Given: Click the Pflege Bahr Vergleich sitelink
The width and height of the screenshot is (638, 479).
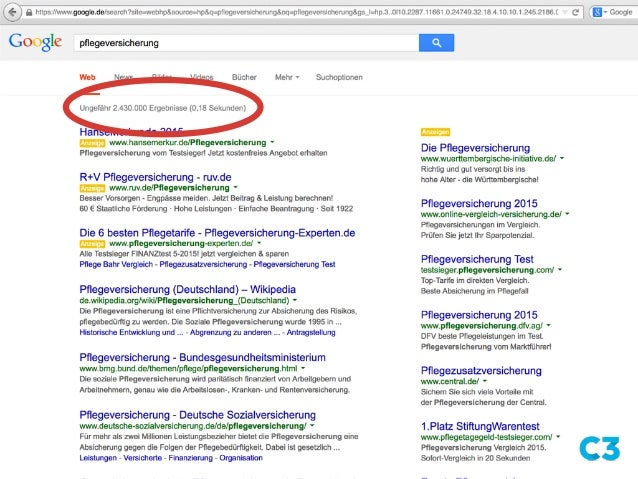Looking at the screenshot, I should 116,264.
